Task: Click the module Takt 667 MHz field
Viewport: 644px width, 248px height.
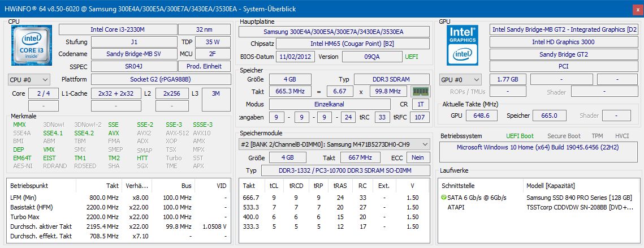Action: (x=359, y=157)
